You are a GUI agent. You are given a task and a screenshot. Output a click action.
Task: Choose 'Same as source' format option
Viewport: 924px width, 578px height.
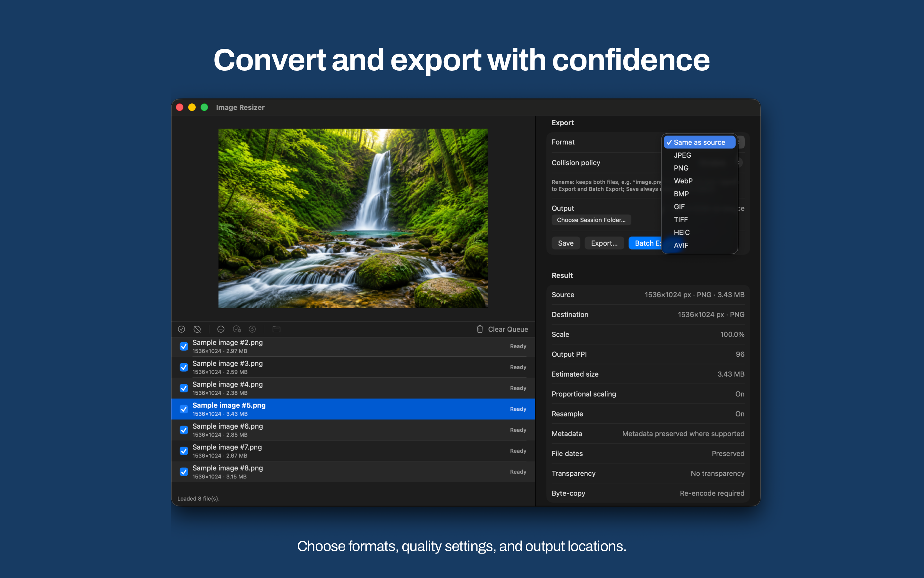click(x=699, y=142)
